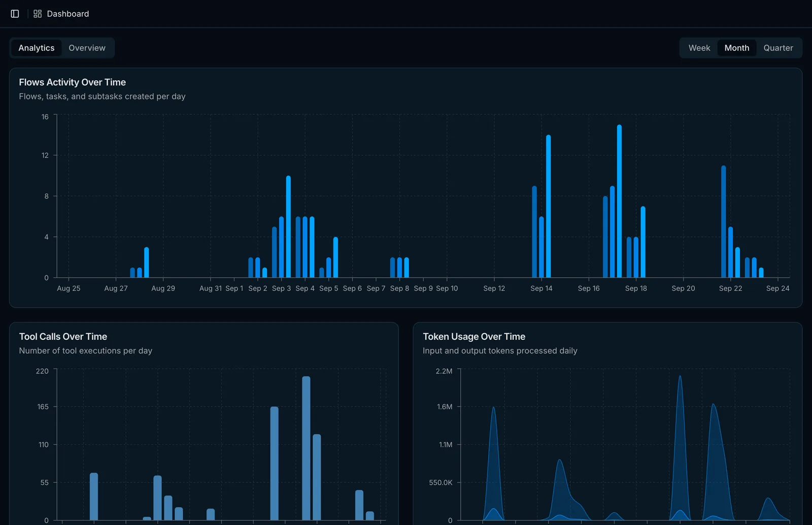Select the Month time range
Image resolution: width=812 pixels, height=525 pixels.
pyautogui.click(x=737, y=48)
